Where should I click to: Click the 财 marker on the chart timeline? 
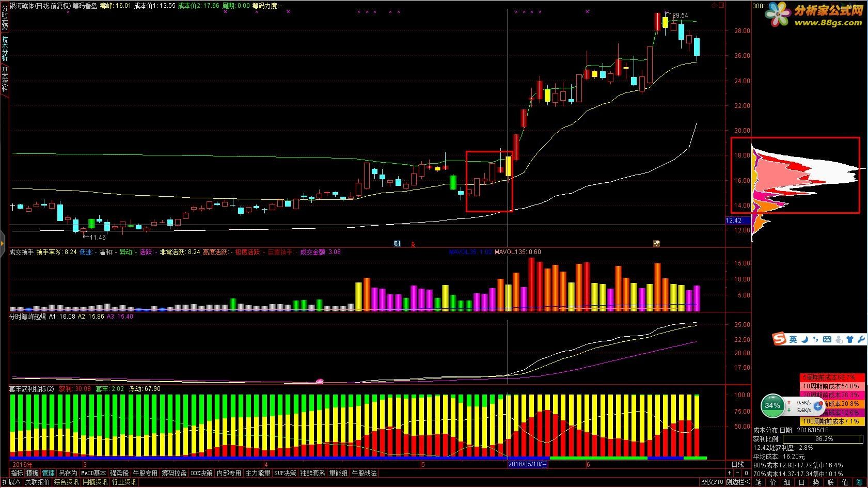point(397,244)
